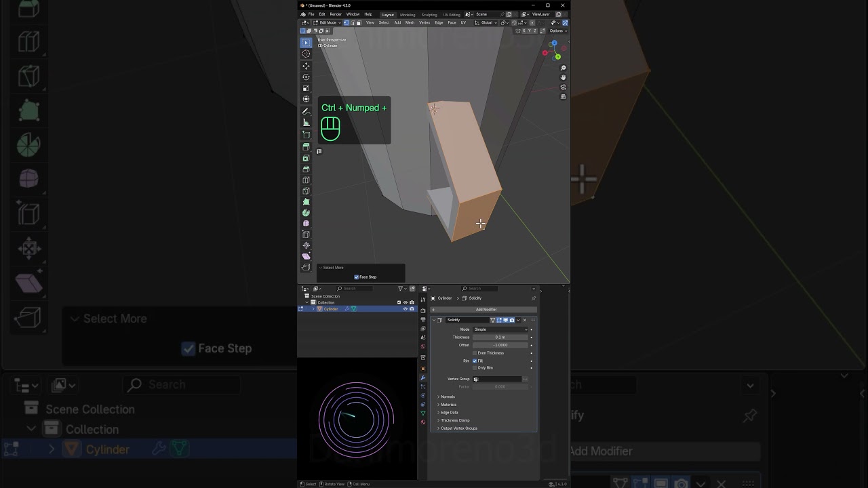
Task: Click the Options button in viewport header
Action: point(557,30)
